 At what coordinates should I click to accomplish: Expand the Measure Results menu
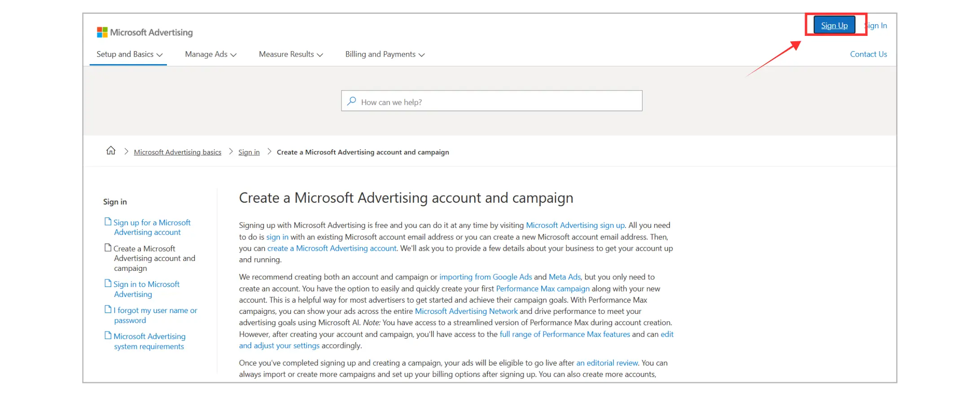coord(291,54)
